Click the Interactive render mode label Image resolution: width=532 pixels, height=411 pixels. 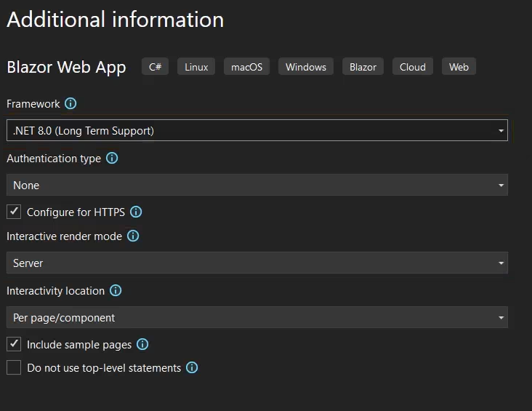(x=64, y=236)
